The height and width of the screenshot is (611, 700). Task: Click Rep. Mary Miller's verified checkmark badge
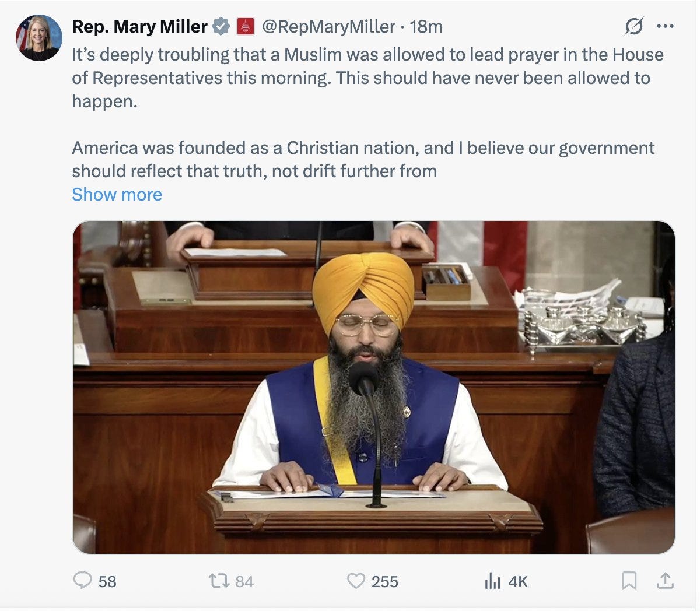220,26
